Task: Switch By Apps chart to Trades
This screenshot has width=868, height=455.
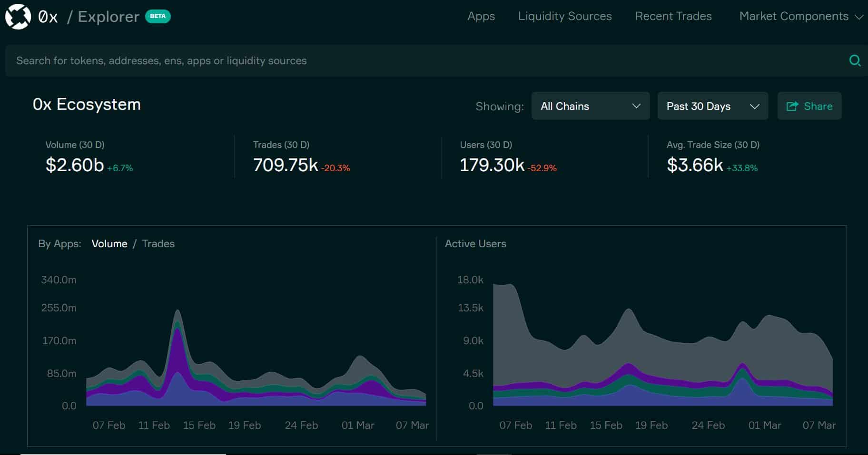Action: [x=158, y=243]
